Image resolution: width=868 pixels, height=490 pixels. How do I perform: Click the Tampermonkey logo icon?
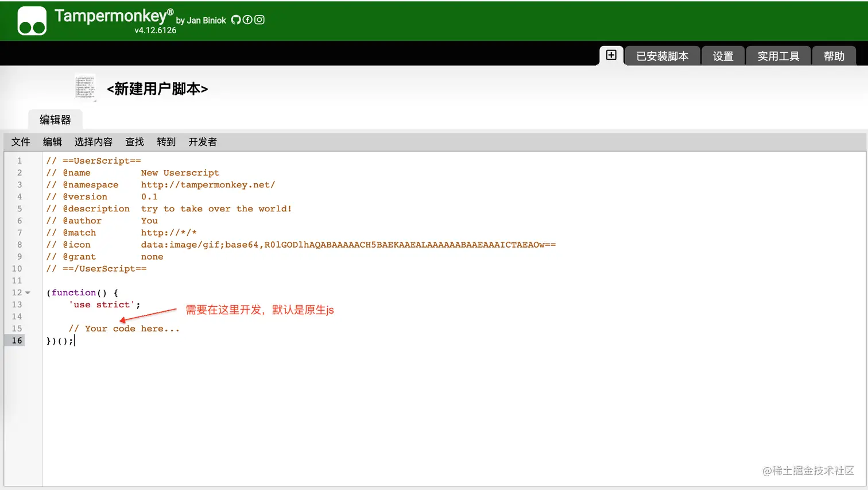(x=32, y=21)
